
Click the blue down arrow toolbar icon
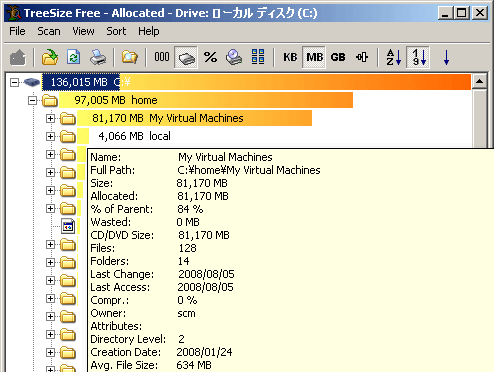click(446, 57)
